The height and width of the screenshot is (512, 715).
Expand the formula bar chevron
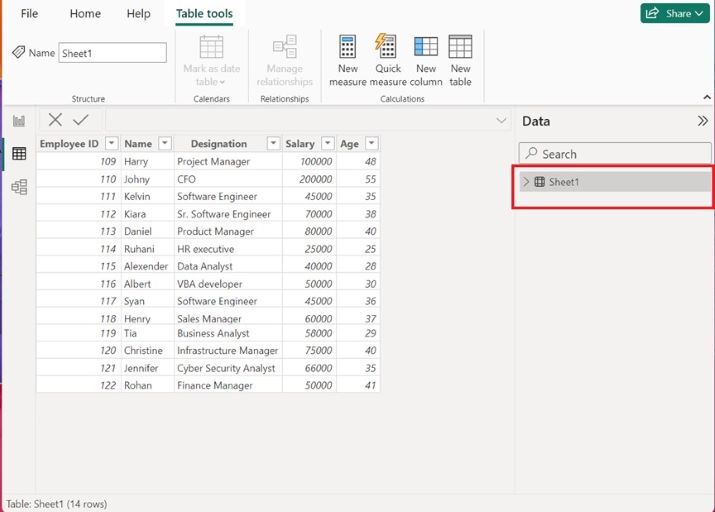(x=502, y=121)
